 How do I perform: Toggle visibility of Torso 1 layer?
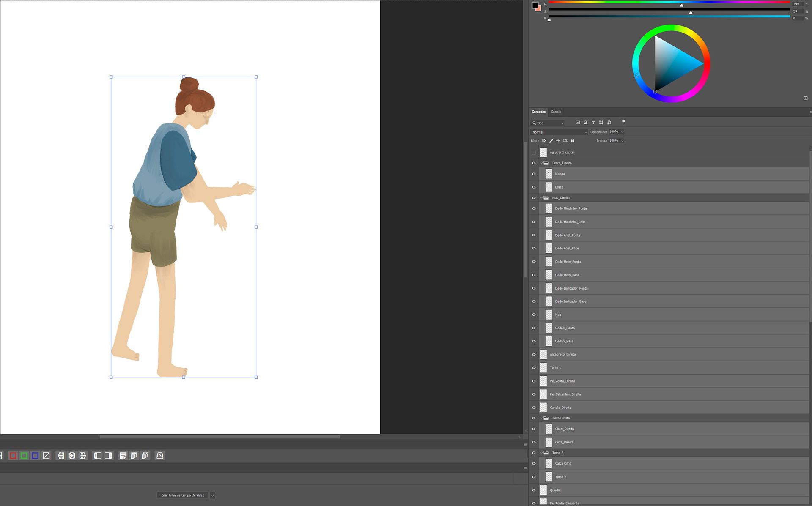pos(534,368)
